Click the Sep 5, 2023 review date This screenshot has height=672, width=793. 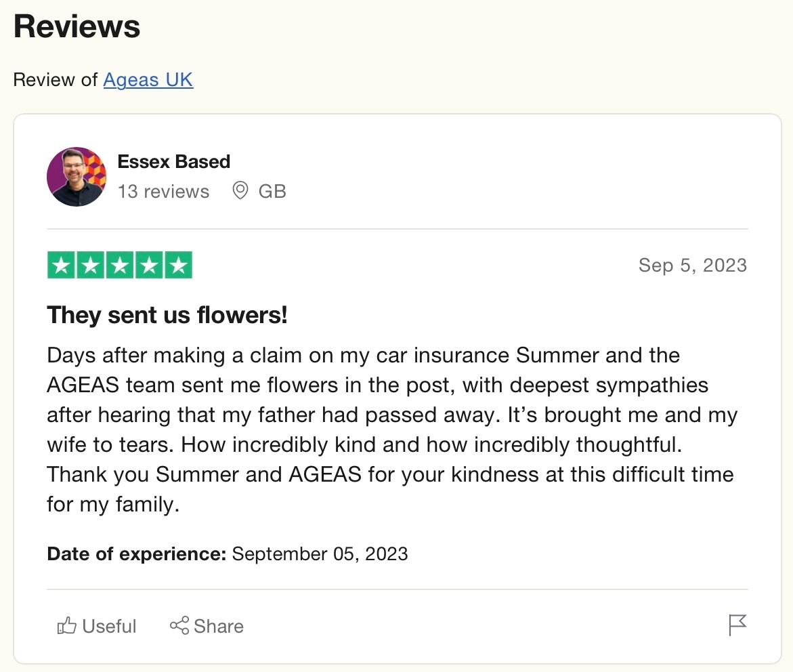pyautogui.click(x=693, y=265)
